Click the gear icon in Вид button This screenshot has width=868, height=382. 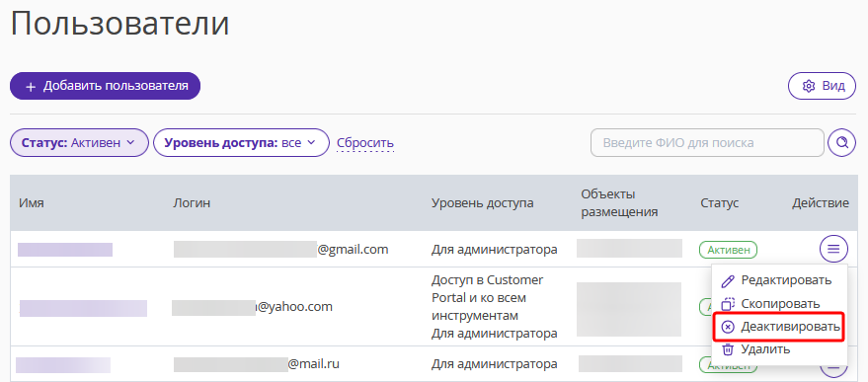[809, 86]
